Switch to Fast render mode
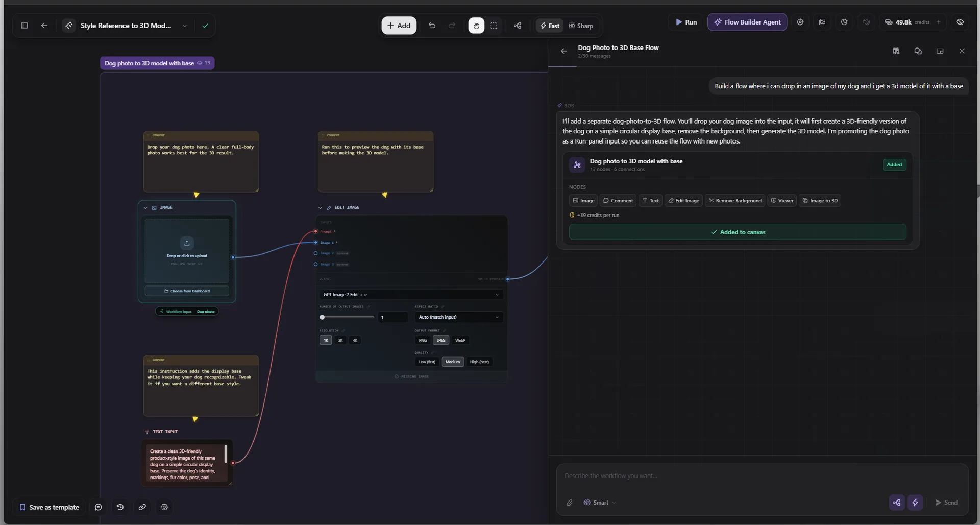The image size is (980, 525). (550, 26)
